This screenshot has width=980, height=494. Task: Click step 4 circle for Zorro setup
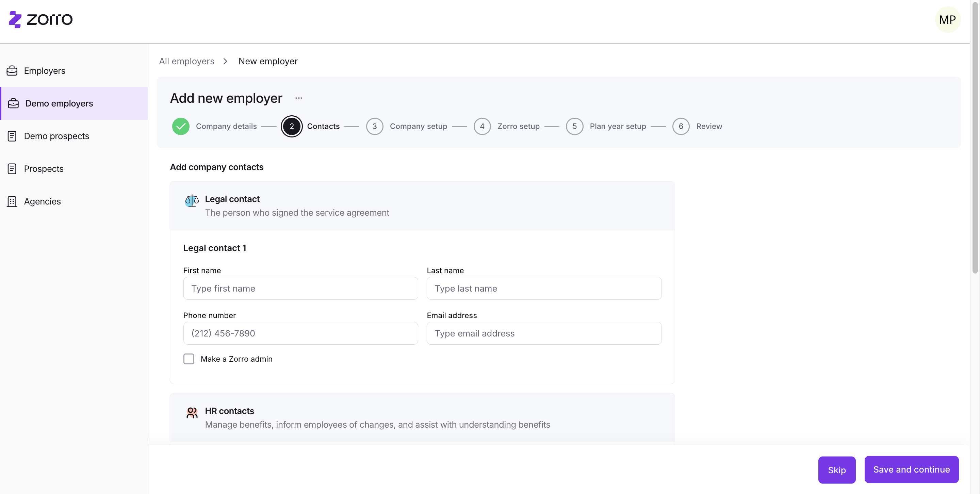(482, 126)
